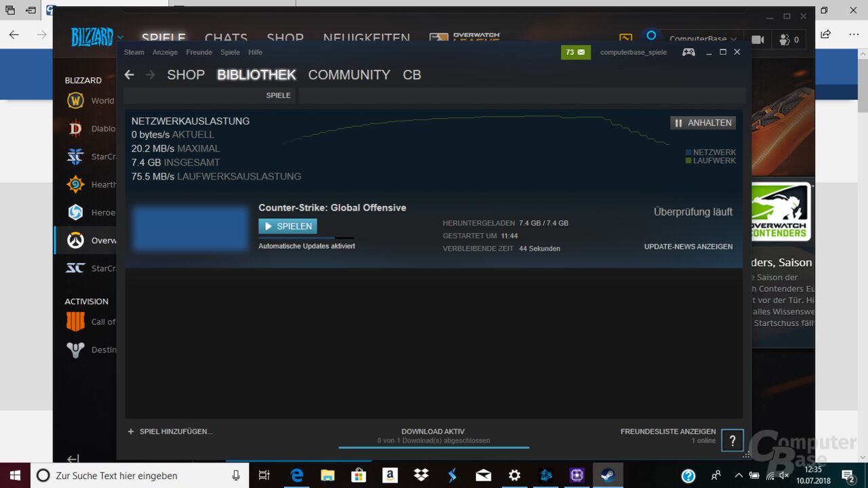Screen dimensions: 868x488
Task: Click the Counter-Strike game thumbnail
Action: click(190, 229)
